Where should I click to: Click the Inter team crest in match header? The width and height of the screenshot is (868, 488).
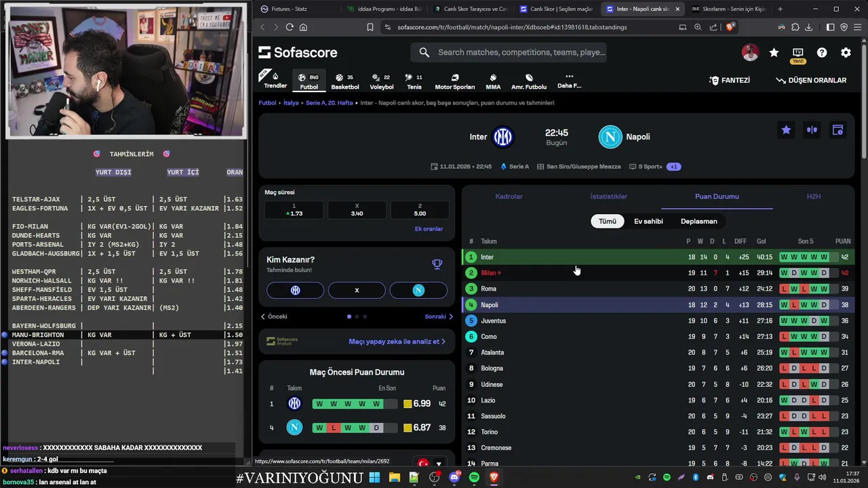point(502,137)
